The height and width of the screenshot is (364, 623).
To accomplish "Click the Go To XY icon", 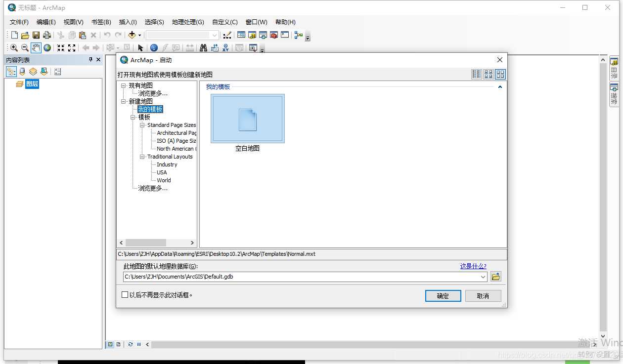I will (x=225, y=48).
